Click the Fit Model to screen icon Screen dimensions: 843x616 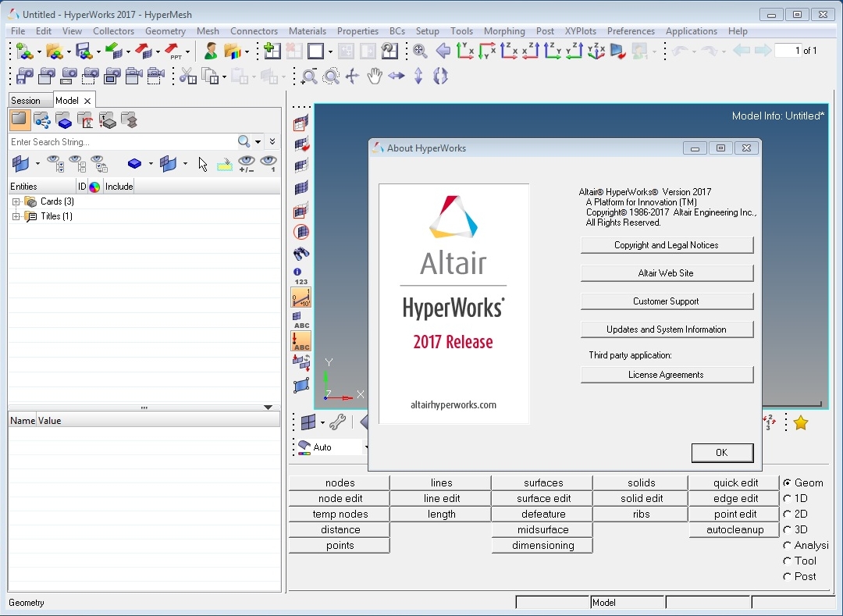[x=420, y=52]
